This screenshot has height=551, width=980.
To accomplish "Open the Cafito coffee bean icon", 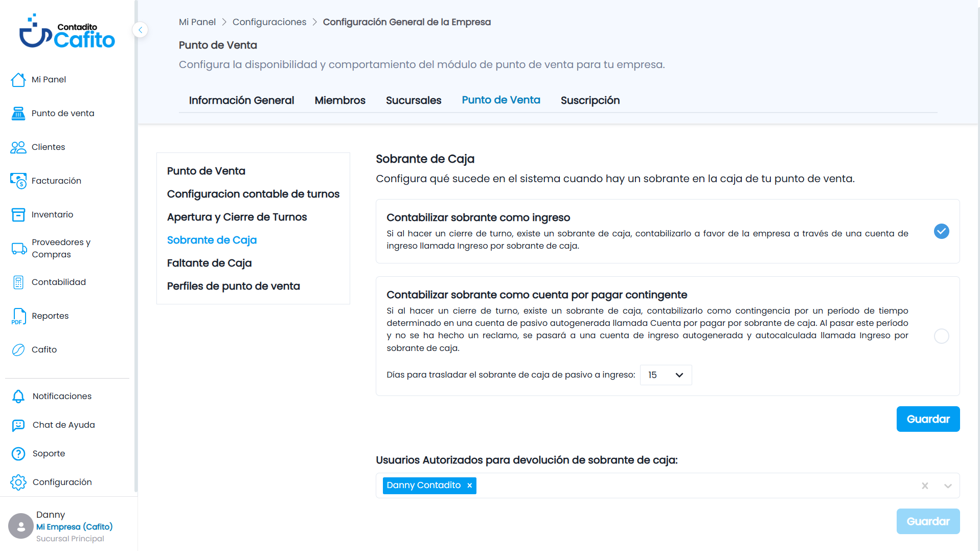I will [x=18, y=350].
